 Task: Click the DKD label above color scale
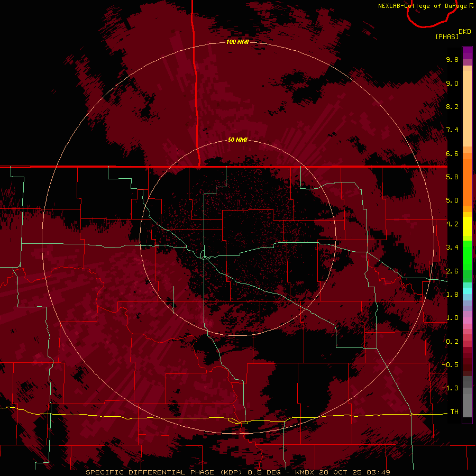pyautogui.click(x=465, y=32)
